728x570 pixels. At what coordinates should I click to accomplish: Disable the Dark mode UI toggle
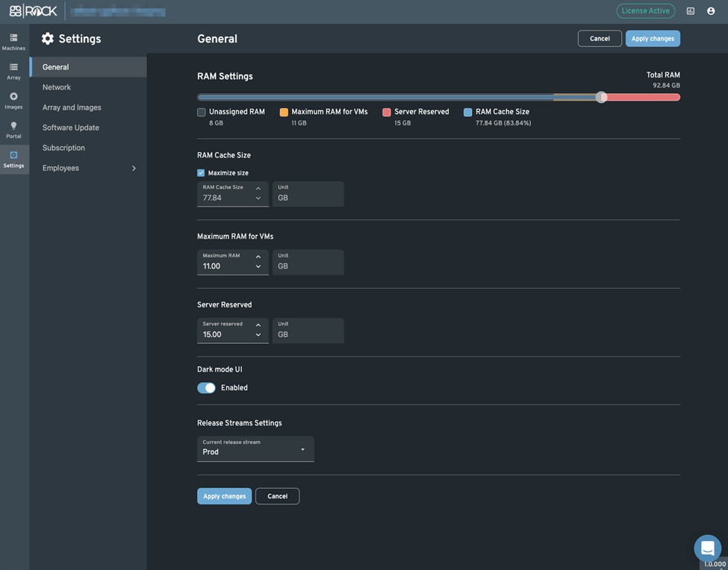click(206, 388)
